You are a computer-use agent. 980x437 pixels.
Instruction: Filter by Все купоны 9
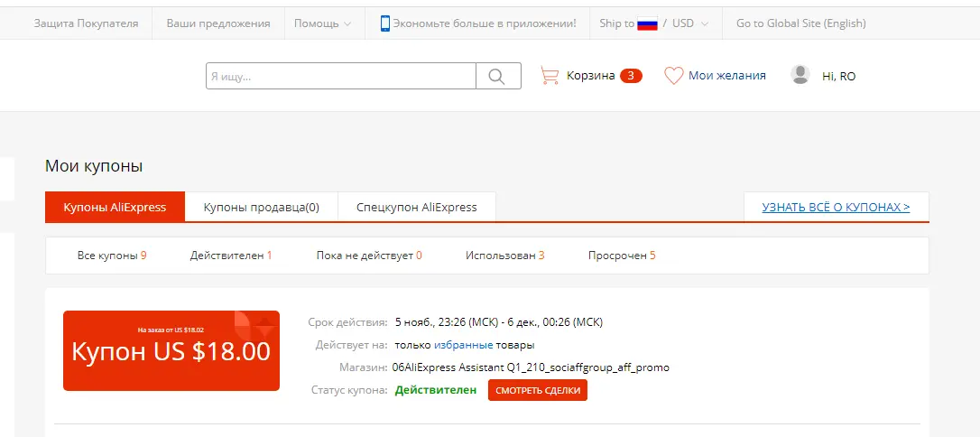click(x=112, y=256)
